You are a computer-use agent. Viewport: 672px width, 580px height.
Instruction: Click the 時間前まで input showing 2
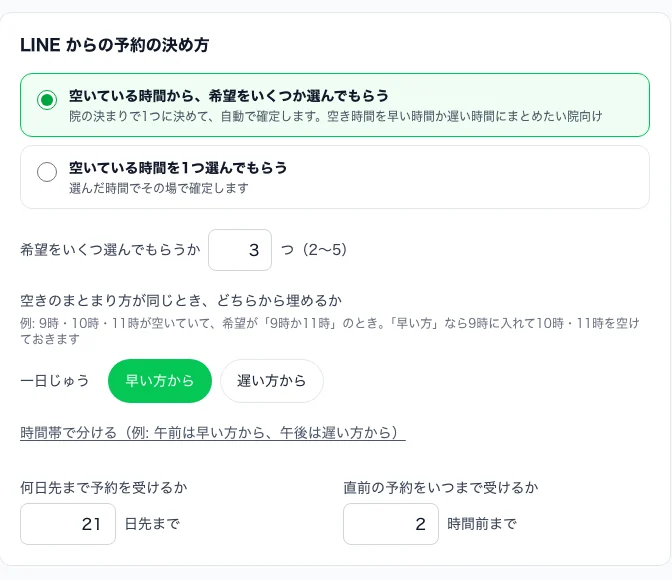pyautogui.click(x=391, y=524)
